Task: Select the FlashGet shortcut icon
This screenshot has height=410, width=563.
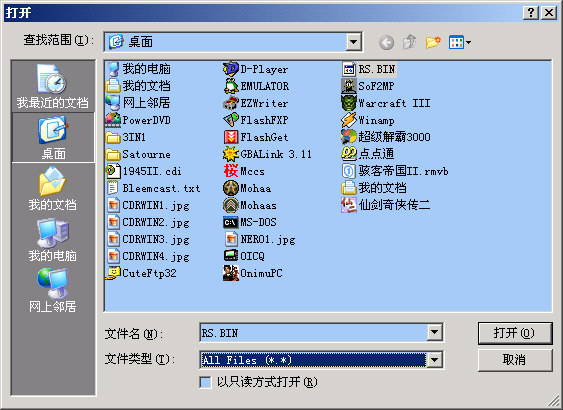Action: point(231,137)
